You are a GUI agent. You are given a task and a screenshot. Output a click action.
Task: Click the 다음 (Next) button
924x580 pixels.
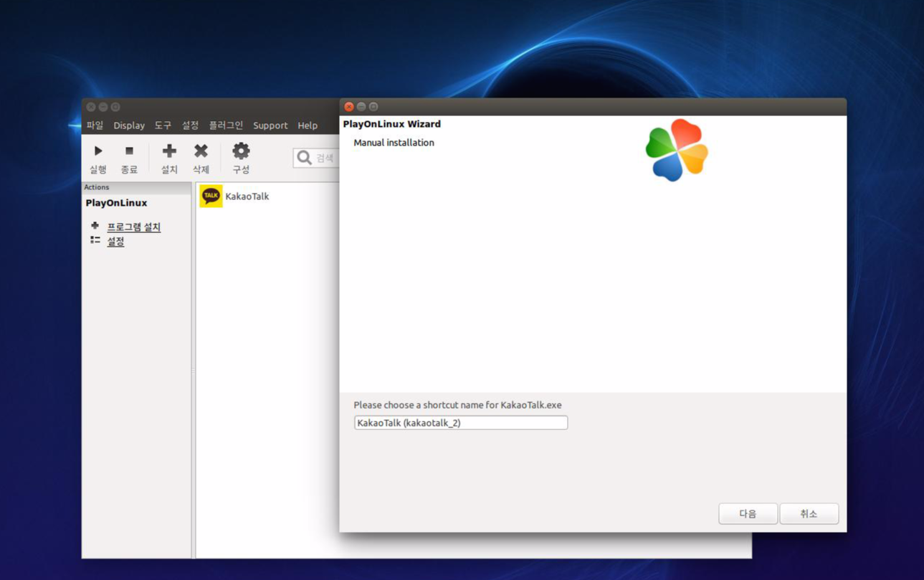(748, 513)
